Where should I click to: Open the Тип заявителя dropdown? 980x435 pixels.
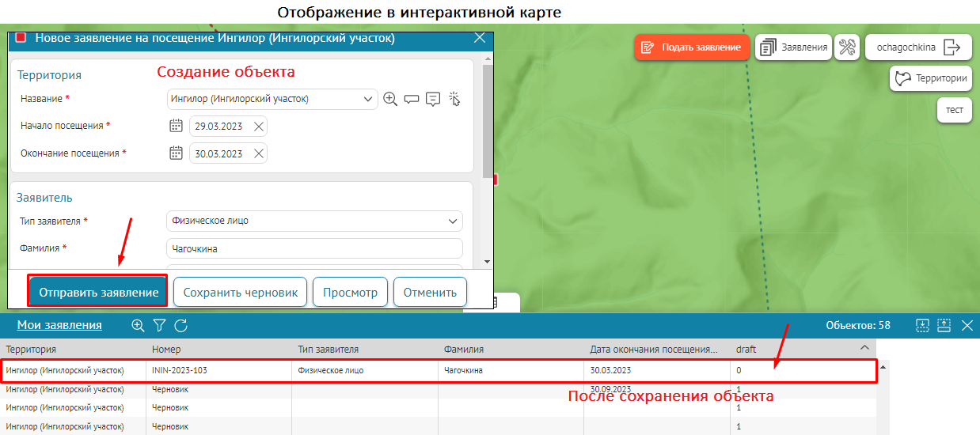pos(452,221)
